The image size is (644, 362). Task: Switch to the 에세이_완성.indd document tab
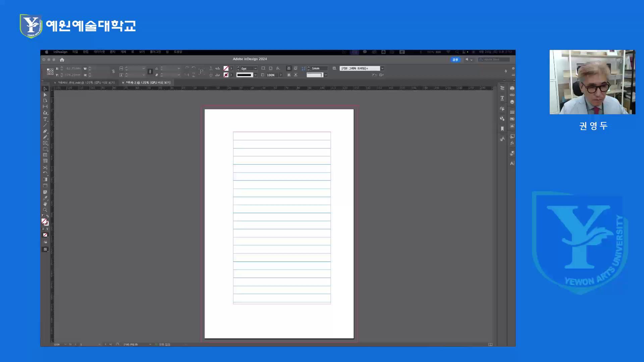point(86,82)
